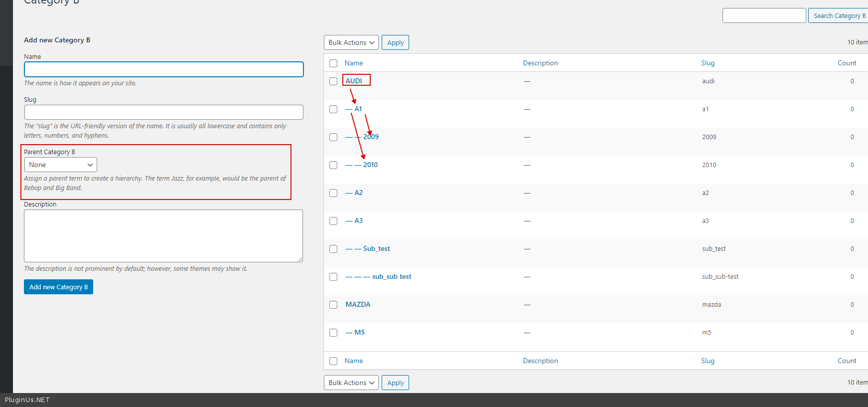Open the sub_sub test term
This screenshot has width=868, height=407.
[391, 276]
